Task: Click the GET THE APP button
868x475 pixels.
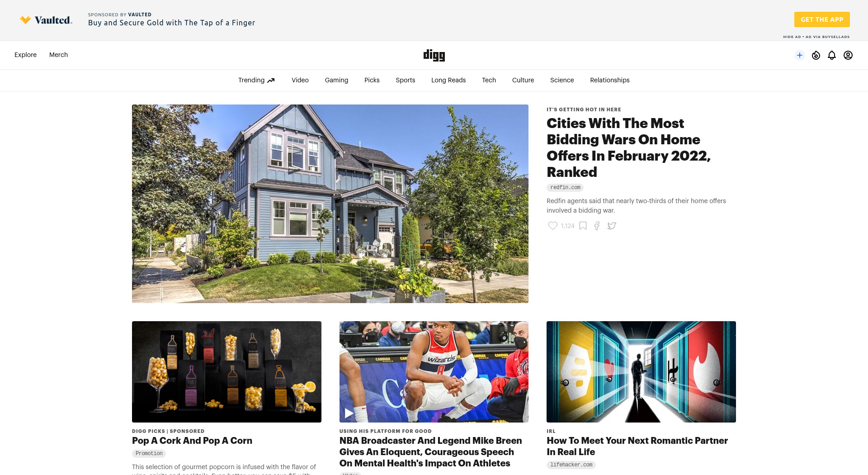Action: click(822, 19)
